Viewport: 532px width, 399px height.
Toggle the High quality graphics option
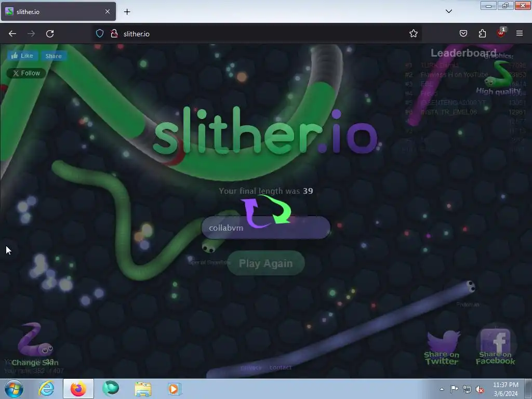[498, 79]
